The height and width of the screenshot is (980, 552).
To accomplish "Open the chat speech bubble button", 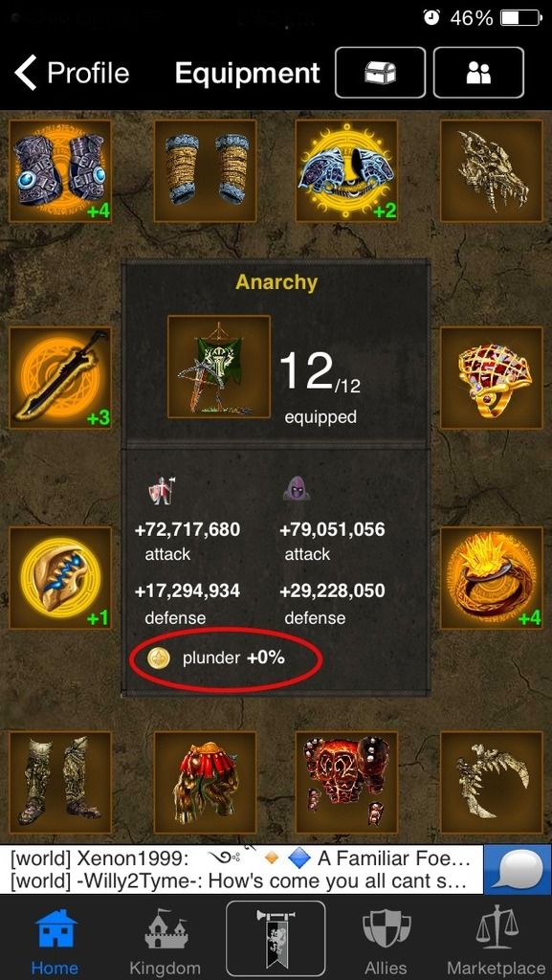I will click(518, 869).
